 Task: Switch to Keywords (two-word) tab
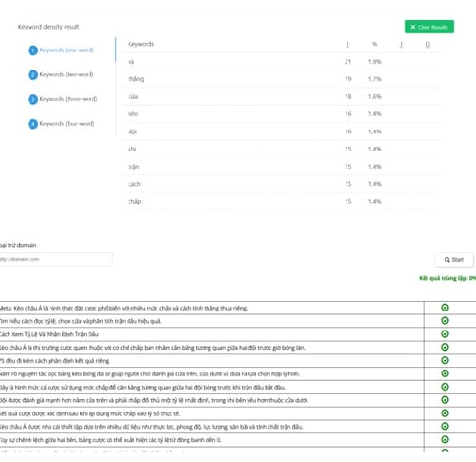coord(61,74)
